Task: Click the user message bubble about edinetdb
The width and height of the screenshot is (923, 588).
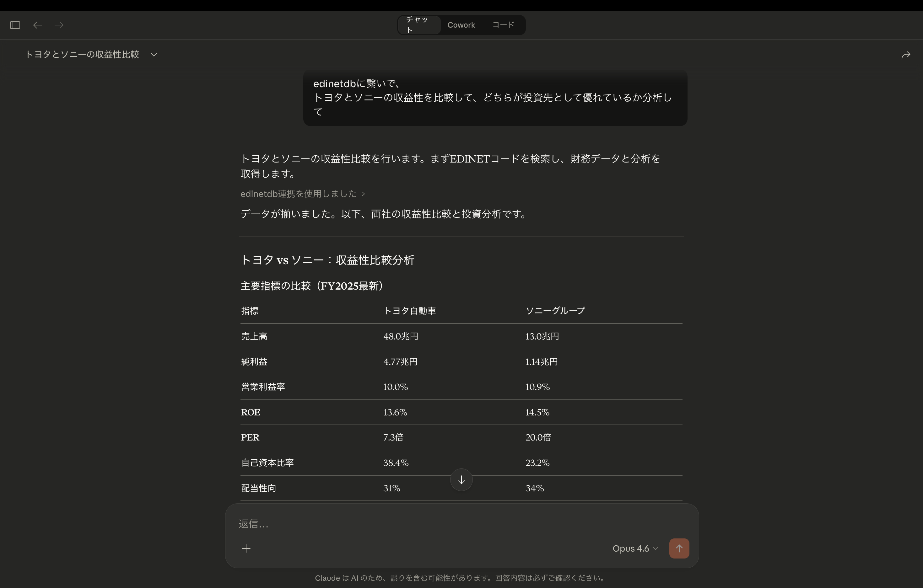Action: [494, 98]
